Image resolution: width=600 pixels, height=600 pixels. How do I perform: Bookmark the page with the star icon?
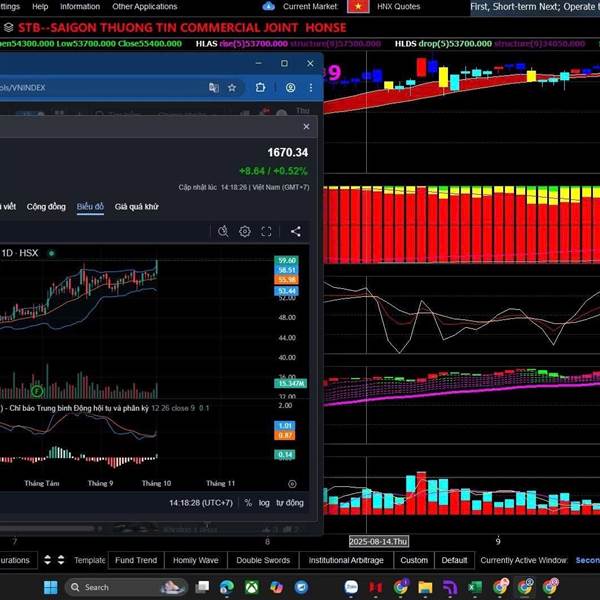click(232, 88)
